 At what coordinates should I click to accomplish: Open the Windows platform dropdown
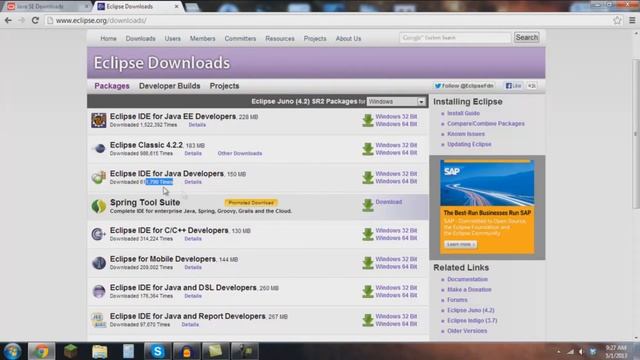click(396, 102)
